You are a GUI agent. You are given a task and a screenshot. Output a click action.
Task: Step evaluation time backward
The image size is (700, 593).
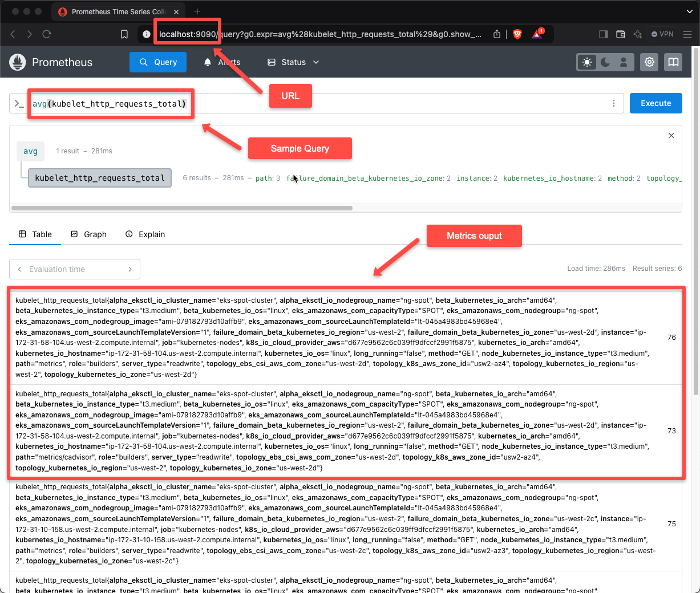(x=19, y=269)
